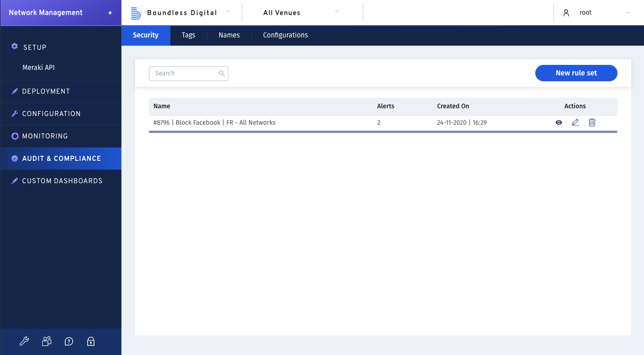Switch to the Tags tab

[188, 35]
